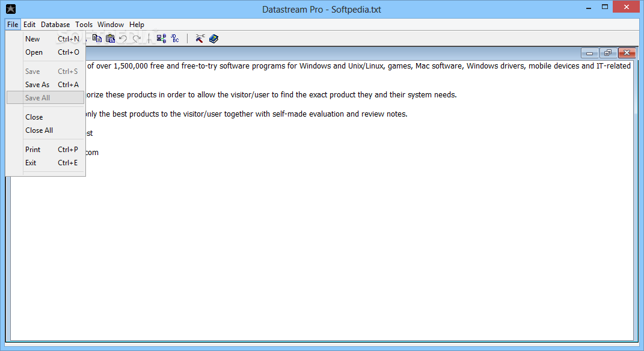This screenshot has height=351, width=644.
Task: Open the help book icon
Action: pyautogui.click(x=213, y=38)
